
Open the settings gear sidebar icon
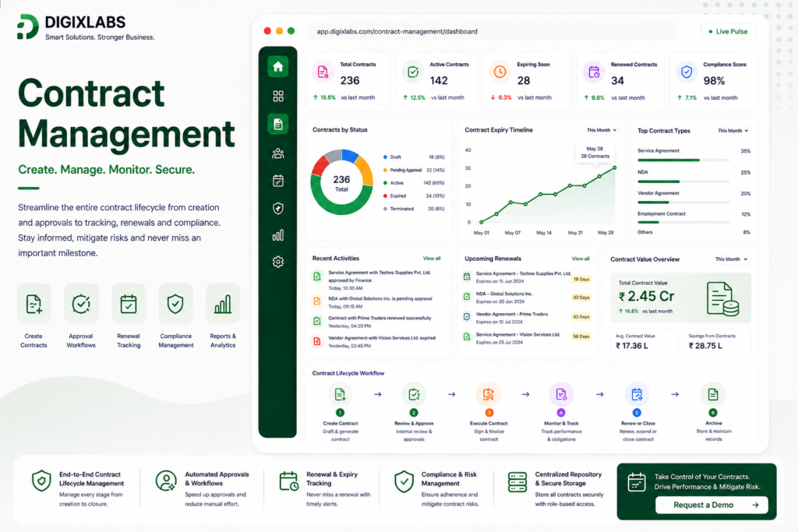coord(278,262)
